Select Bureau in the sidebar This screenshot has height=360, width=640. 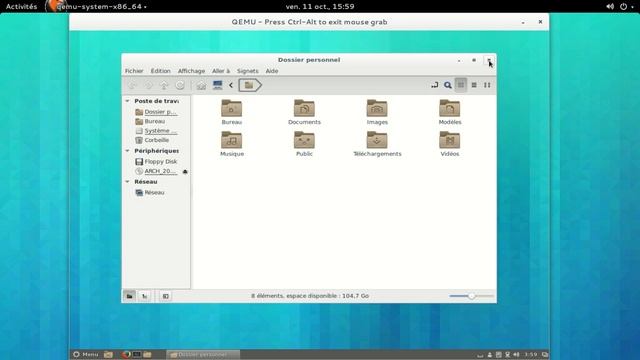pyautogui.click(x=150, y=121)
